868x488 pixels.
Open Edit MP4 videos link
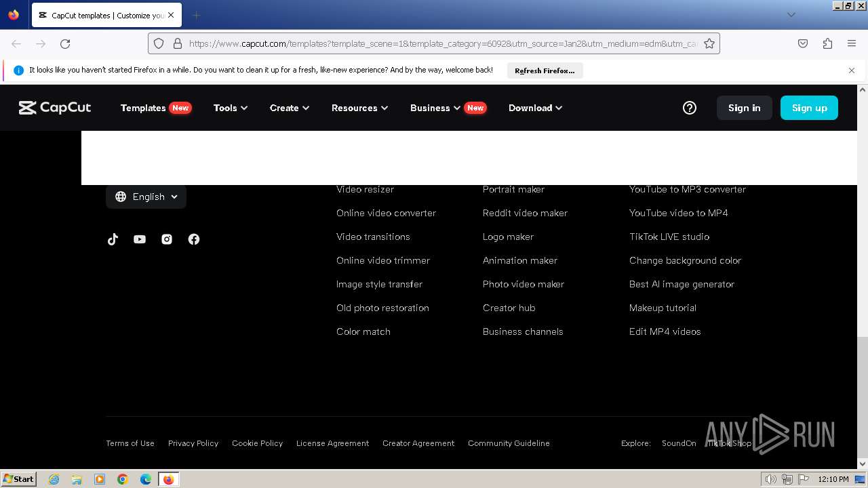point(665,331)
